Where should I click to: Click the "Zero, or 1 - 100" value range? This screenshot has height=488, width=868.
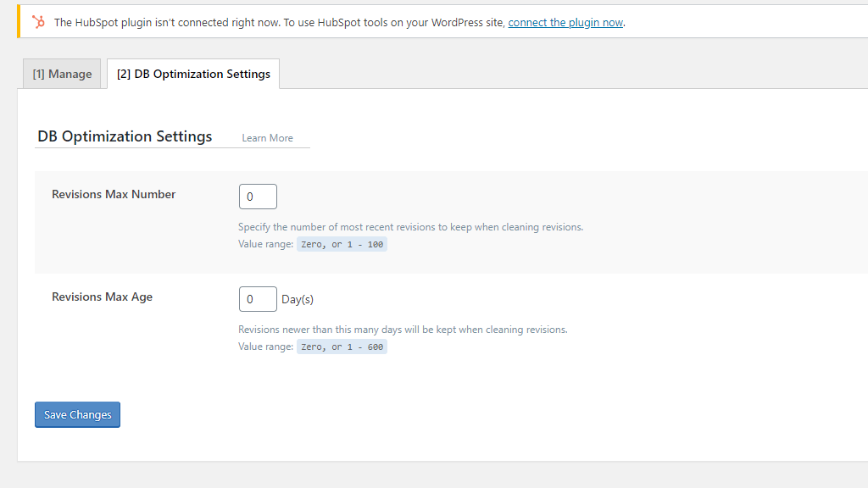tap(342, 244)
